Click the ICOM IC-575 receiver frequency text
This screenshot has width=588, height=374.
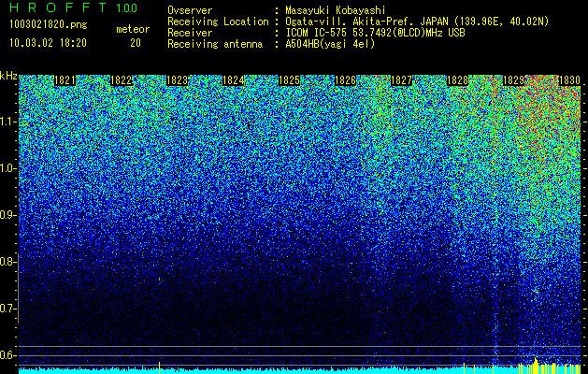coord(375,33)
